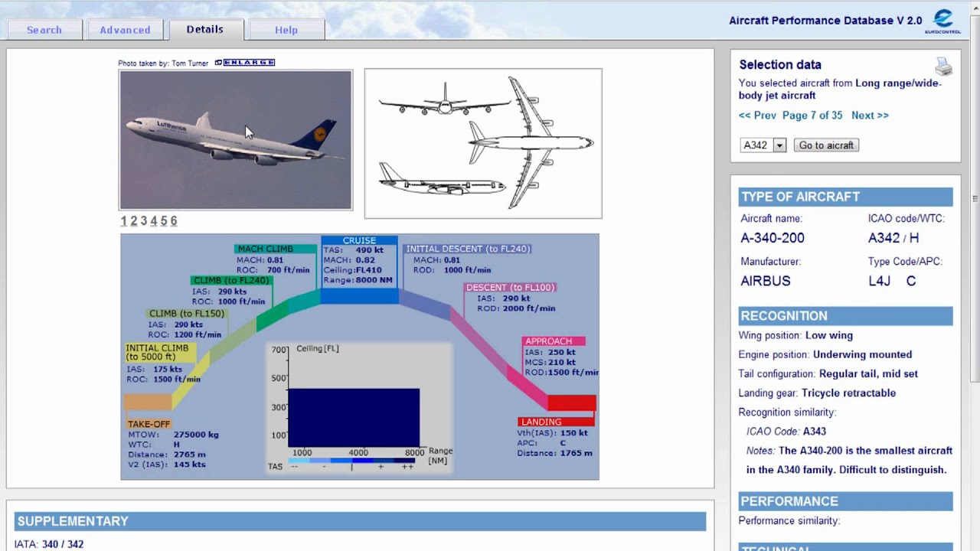Click the similar ICAO Code A343
Image resolution: width=980 pixels, height=551 pixels.
click(815, 432)
